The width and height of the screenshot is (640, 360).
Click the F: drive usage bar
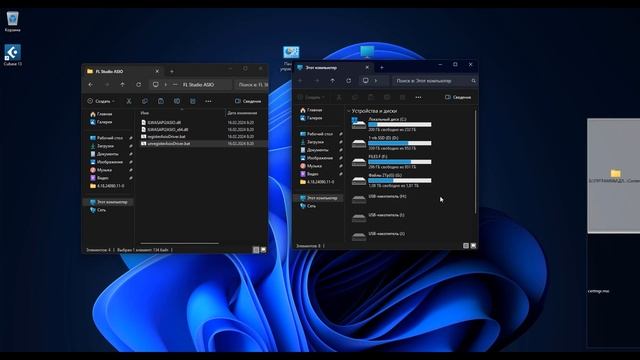(400, 162)
